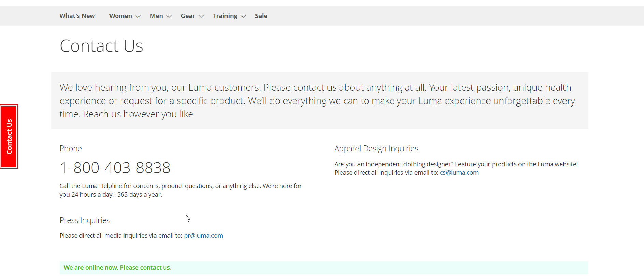The height and width of the screenshot is (280, 644).
Task: Expand the Training dropdown chevron
Action: click(x=243, y=16)
